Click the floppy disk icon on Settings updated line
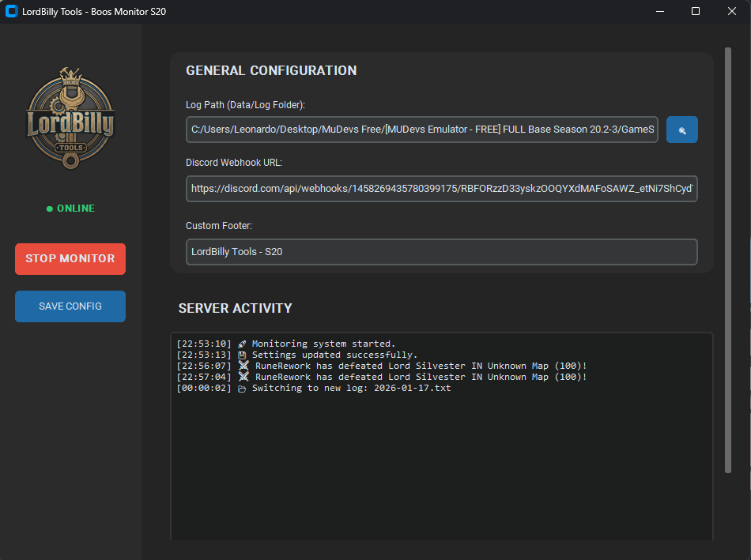The height and width of the screenshot is (560, 751). 243,355
